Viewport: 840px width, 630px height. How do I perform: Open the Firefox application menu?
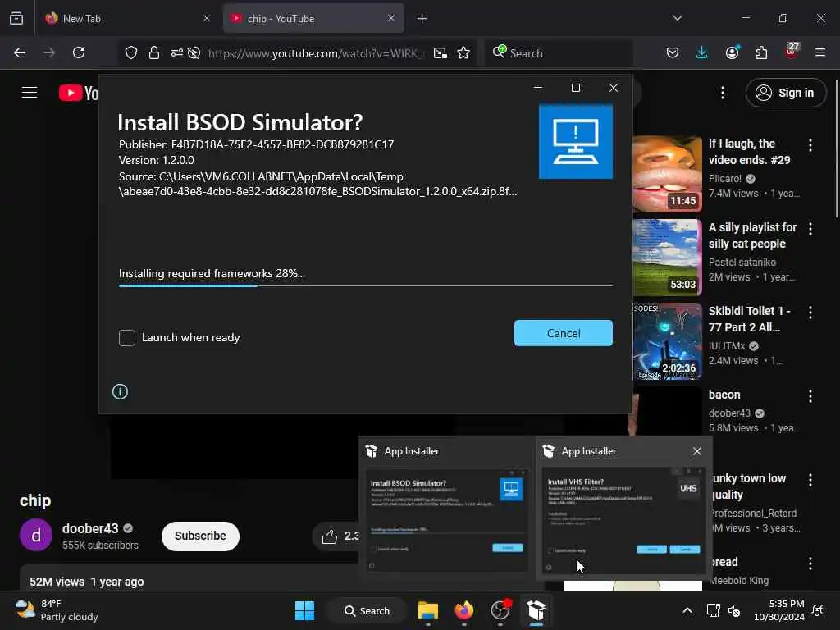(820, 52)
